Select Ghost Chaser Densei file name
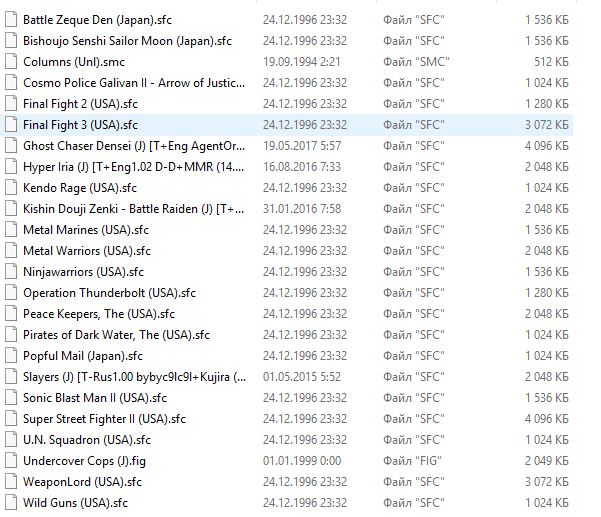This screenshot has height=517, width=601. (x=134, y=146)
